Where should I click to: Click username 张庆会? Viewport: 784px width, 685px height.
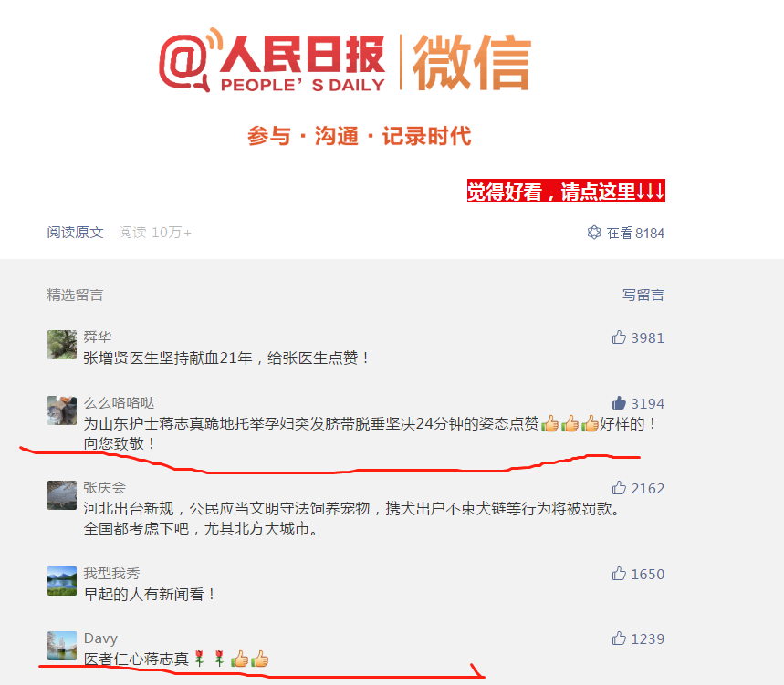pyautogui.click(x=104, y=488)
